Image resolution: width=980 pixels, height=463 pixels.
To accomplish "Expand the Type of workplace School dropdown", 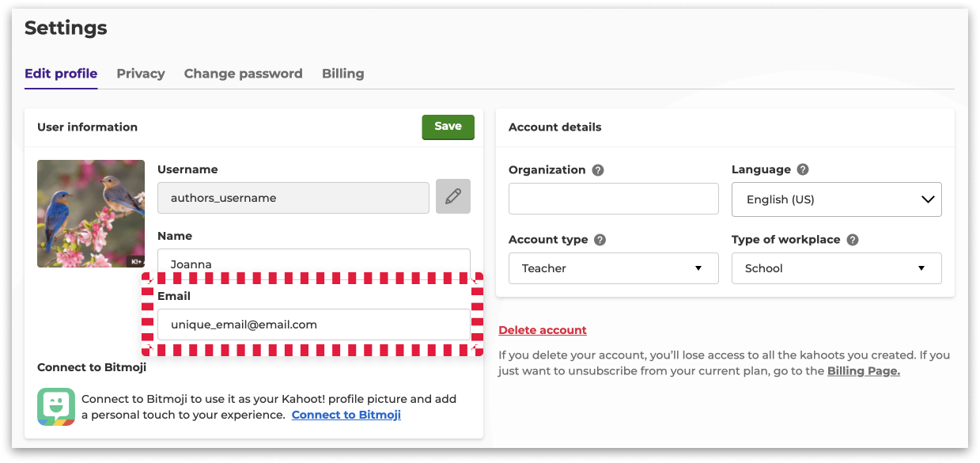I will [837, 268].
